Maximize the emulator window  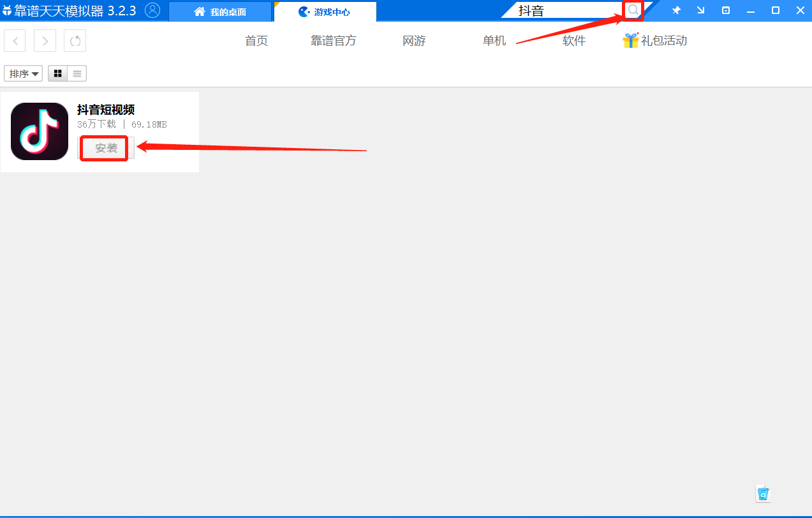(776, 10)
